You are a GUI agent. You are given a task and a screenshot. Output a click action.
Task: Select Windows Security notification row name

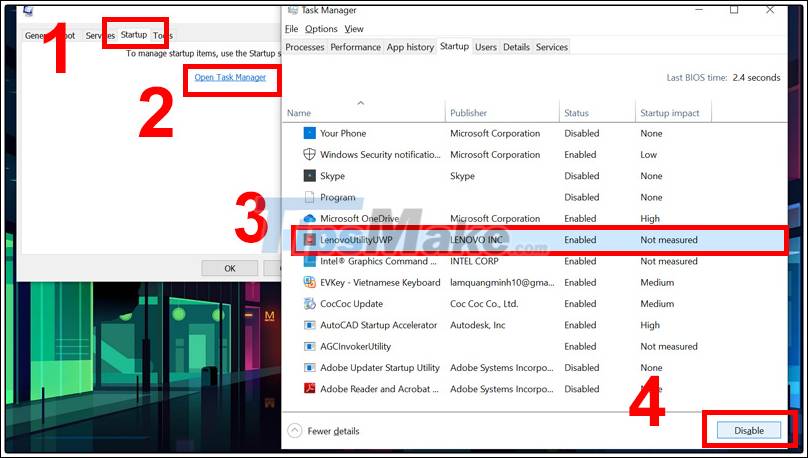(380, 155)
